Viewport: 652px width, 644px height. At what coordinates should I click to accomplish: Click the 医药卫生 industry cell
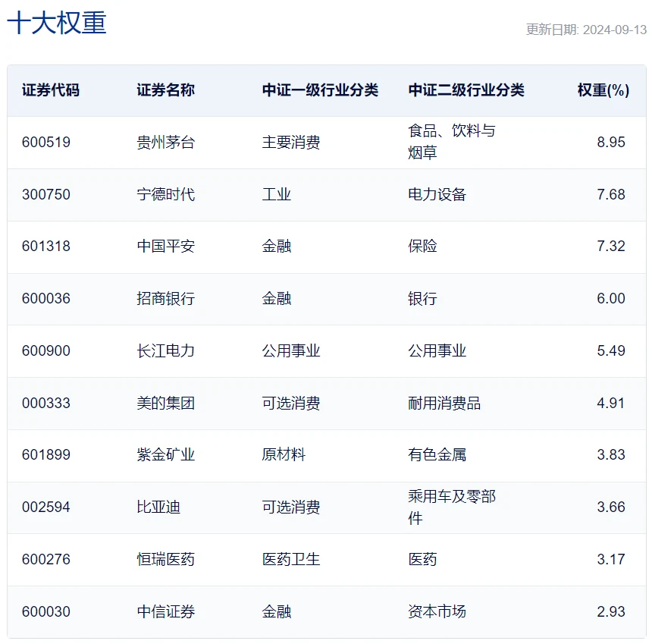pos(291,560)
